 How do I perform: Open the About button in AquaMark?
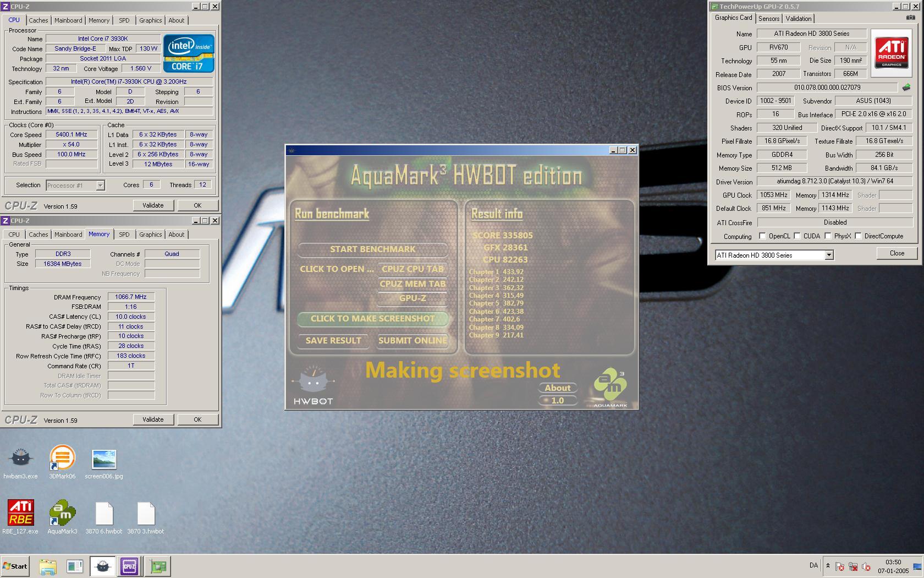[x=558, y=388]
